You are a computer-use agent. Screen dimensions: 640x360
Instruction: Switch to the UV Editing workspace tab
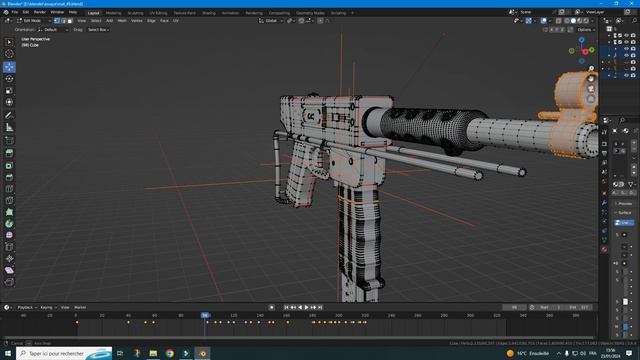(158, 13)
